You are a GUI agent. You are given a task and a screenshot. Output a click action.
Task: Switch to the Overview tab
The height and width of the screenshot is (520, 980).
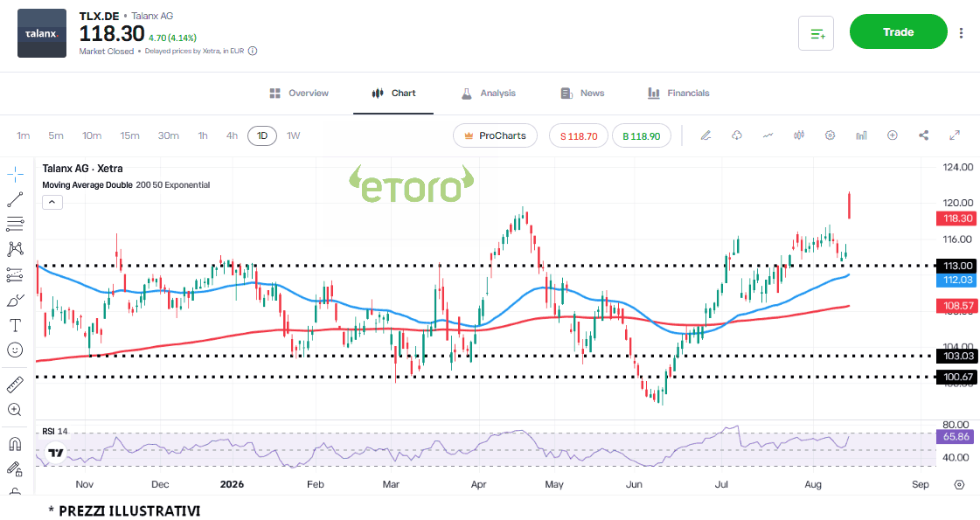[299, 94]
